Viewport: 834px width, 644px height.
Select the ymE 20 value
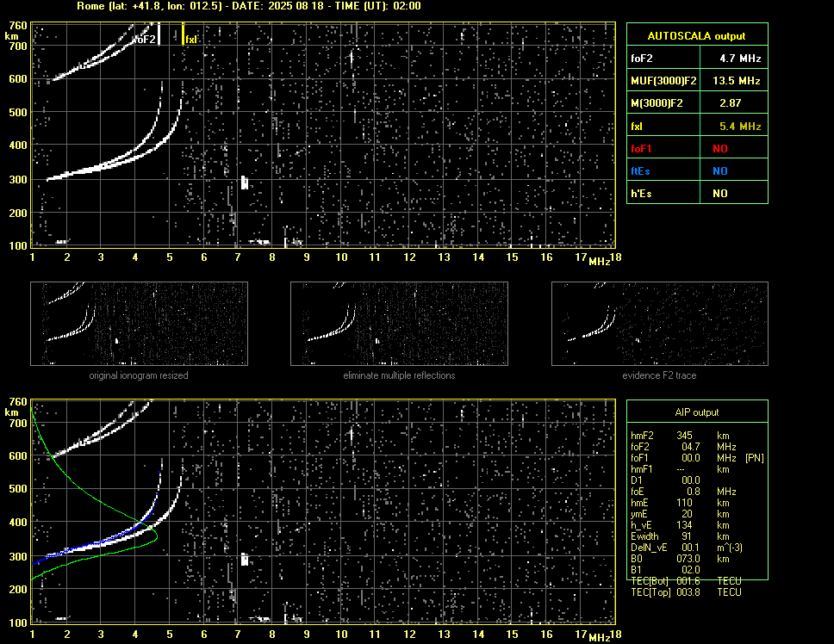click(x=687, y=514)
